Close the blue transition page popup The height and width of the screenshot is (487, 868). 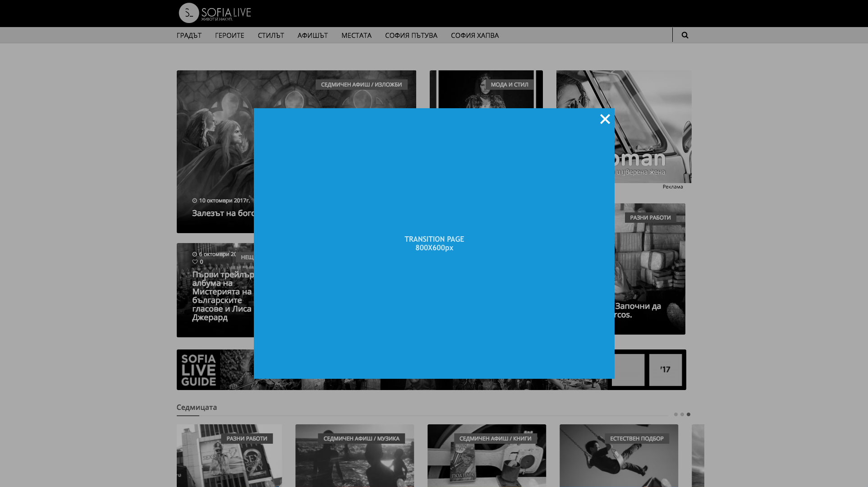pyautogui.click(x=605, y=119)
